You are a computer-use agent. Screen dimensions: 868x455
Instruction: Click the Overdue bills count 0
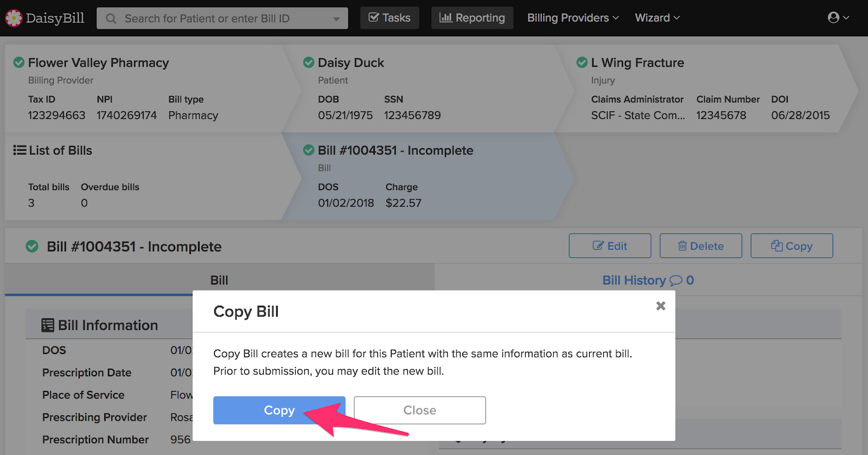click(84, 203)
